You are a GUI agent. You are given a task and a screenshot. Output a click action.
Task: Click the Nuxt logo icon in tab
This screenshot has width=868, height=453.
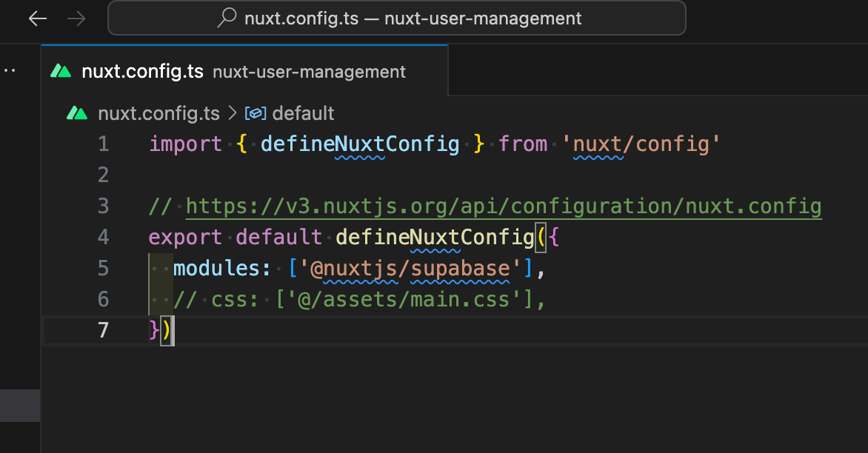pos(61,71)
